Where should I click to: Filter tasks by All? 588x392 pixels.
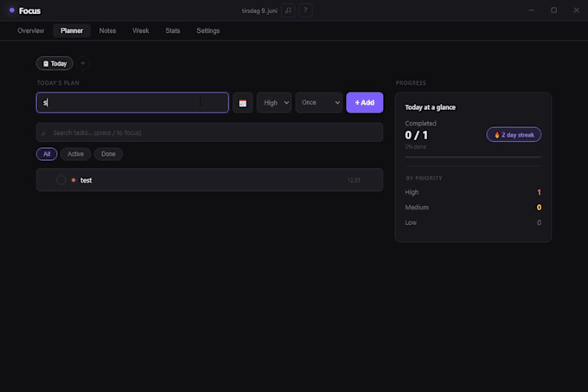[47, 154]
